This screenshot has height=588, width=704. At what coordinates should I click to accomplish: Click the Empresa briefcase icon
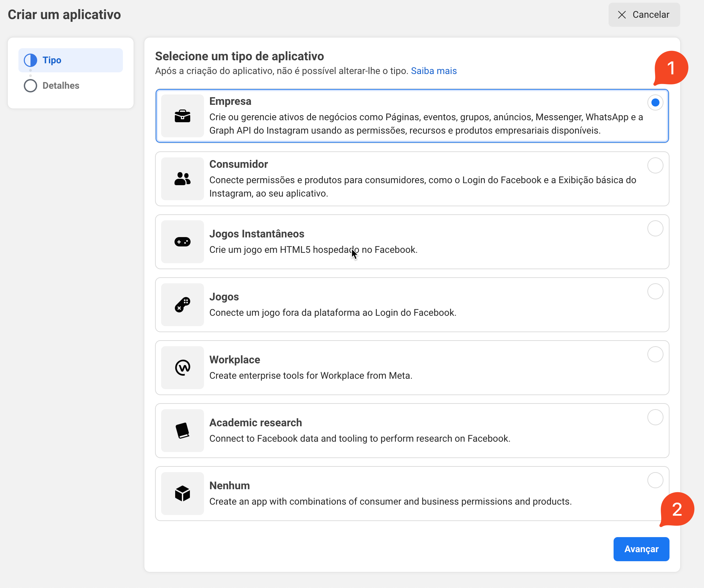pyautogui.click(x=183, y=116)
